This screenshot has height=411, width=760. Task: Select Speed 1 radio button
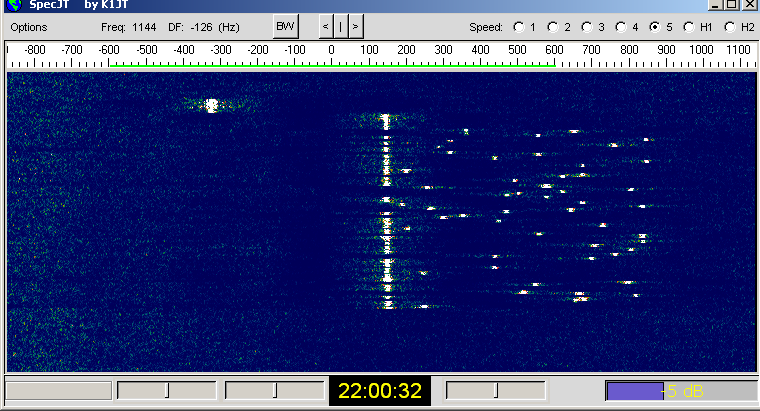point(518,27)
